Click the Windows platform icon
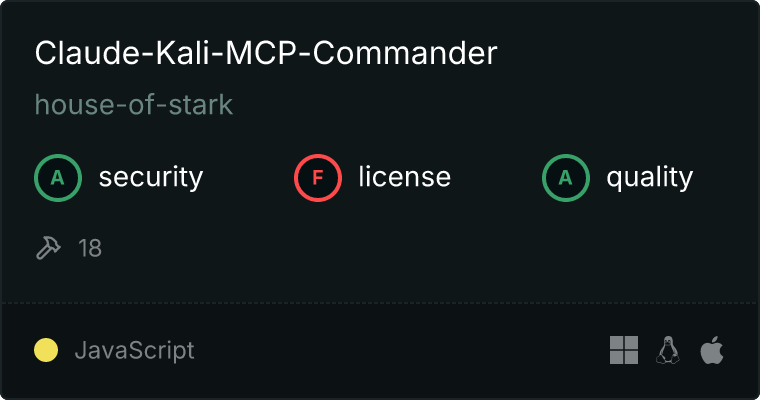 [624, 350]
